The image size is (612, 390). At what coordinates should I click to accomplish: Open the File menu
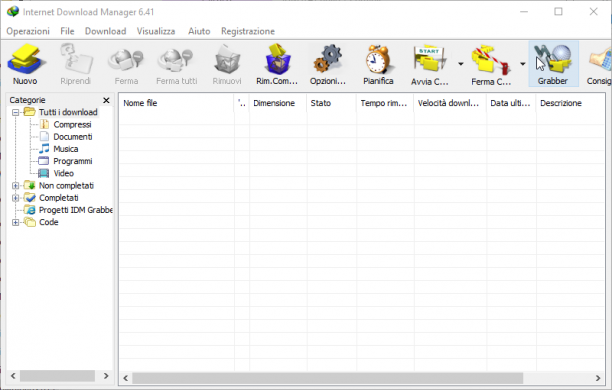click(x=67, y=31)
